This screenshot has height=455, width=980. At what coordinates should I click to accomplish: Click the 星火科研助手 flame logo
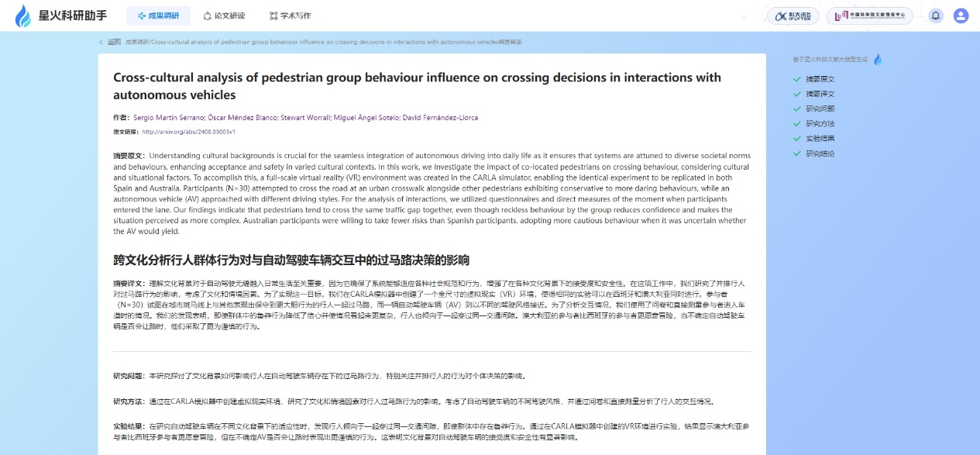(24, 16)
